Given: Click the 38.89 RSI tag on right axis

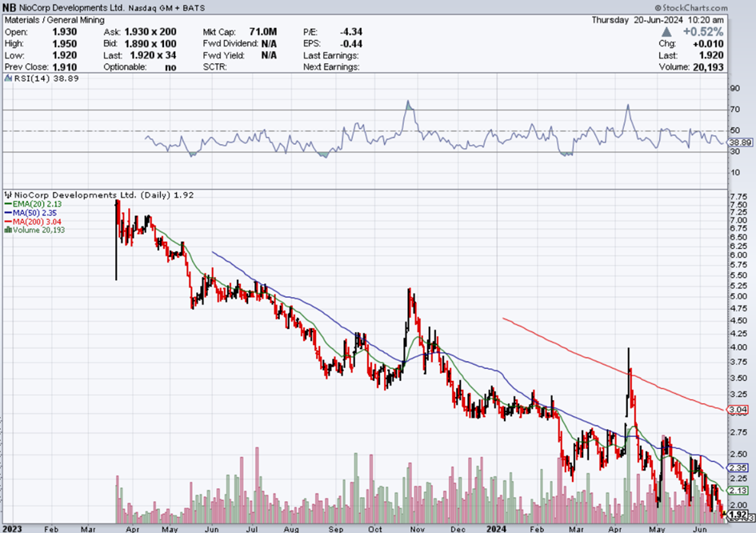Looking at the screenshot, I should coord(740,142).
